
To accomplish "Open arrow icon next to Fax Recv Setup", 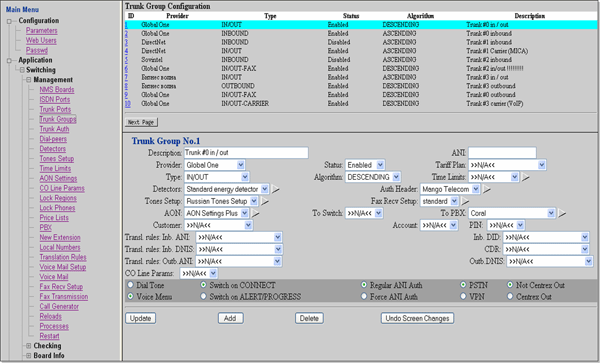I will point(465,201).
